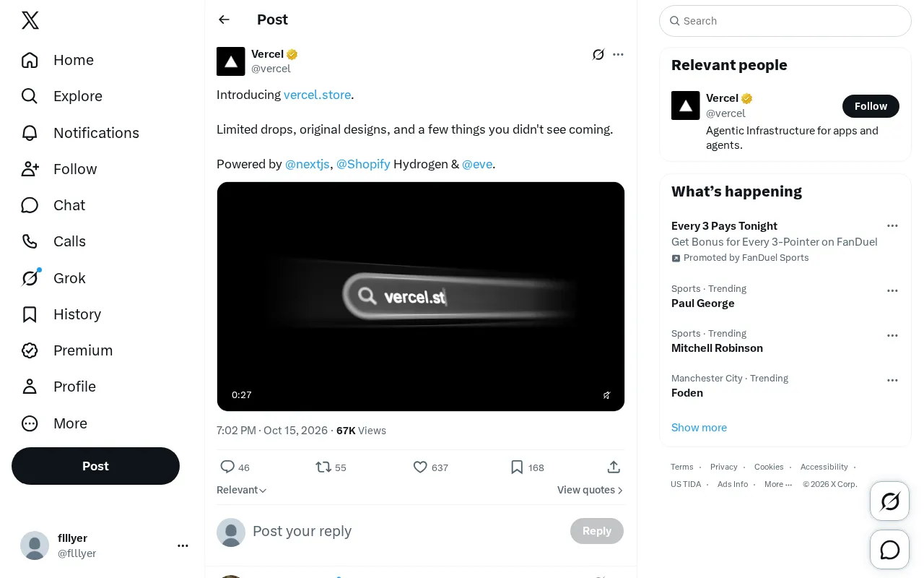Open the Explore search icon in sidebar
Image resolution: width=924 pixels, height=578 pixels.
pos(30,96)
